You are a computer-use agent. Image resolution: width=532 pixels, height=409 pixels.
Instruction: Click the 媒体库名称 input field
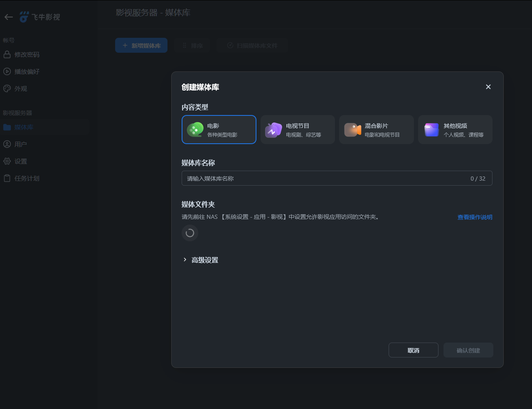(x=337, y=178)
